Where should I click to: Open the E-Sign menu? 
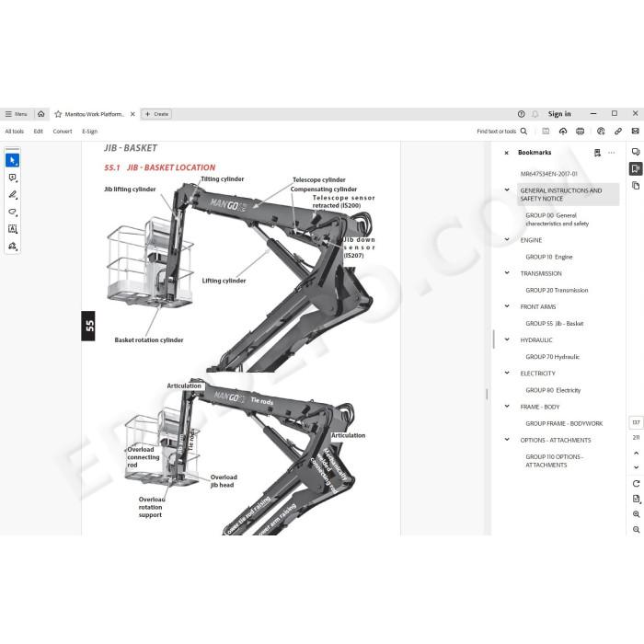[89, 132]
